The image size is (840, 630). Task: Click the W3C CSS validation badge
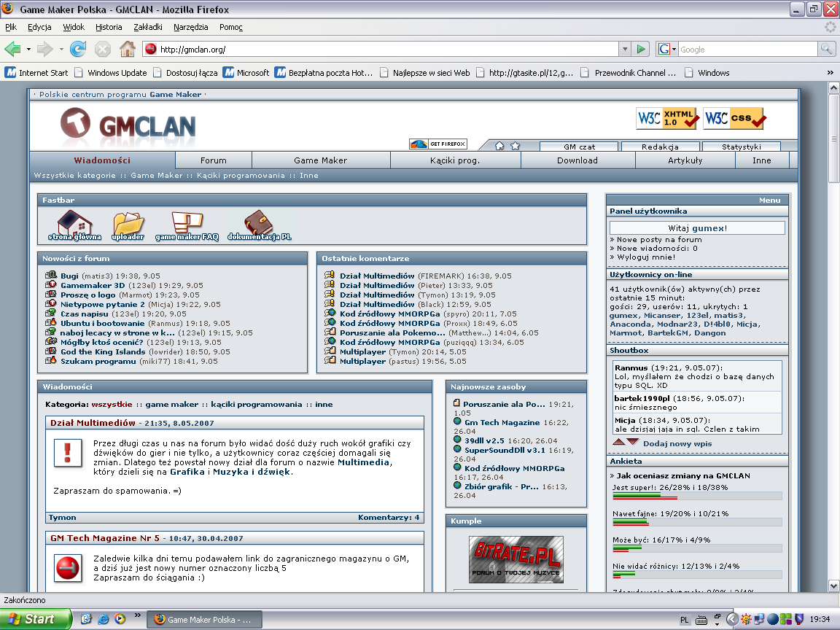coord(734,118)
